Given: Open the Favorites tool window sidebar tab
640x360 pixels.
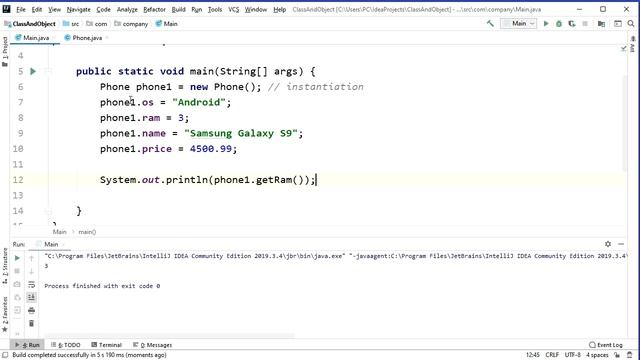Looking at the screenshot, I should point(5,314).
